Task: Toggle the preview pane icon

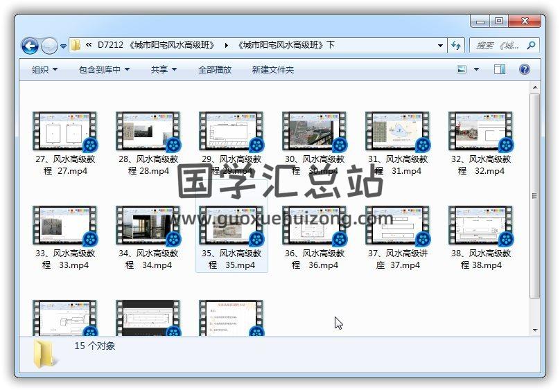Action: [x=500, y=69]
